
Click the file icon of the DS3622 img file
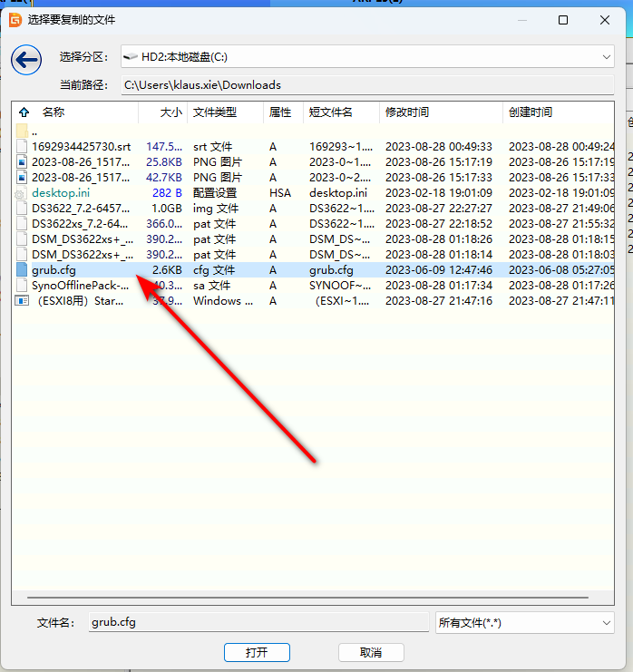click(22, 209)
